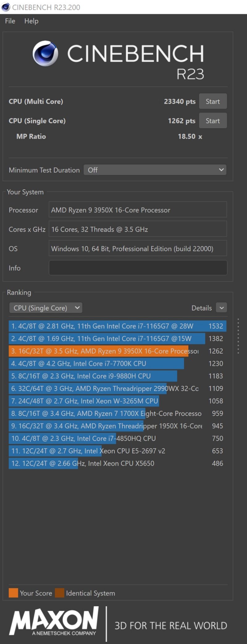This screenshot has width=247, height=644.
Task: Select the Core i7-7700K ranking row
Action: point(118,363)
